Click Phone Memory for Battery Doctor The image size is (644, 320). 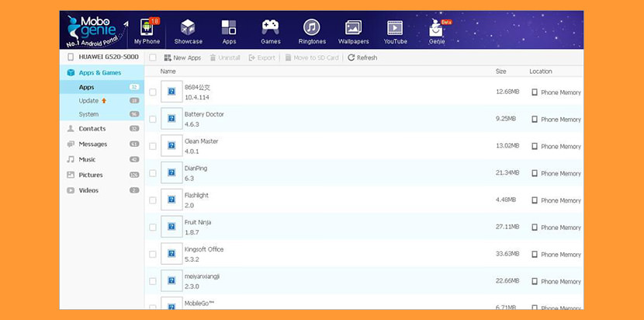point(556,120)
